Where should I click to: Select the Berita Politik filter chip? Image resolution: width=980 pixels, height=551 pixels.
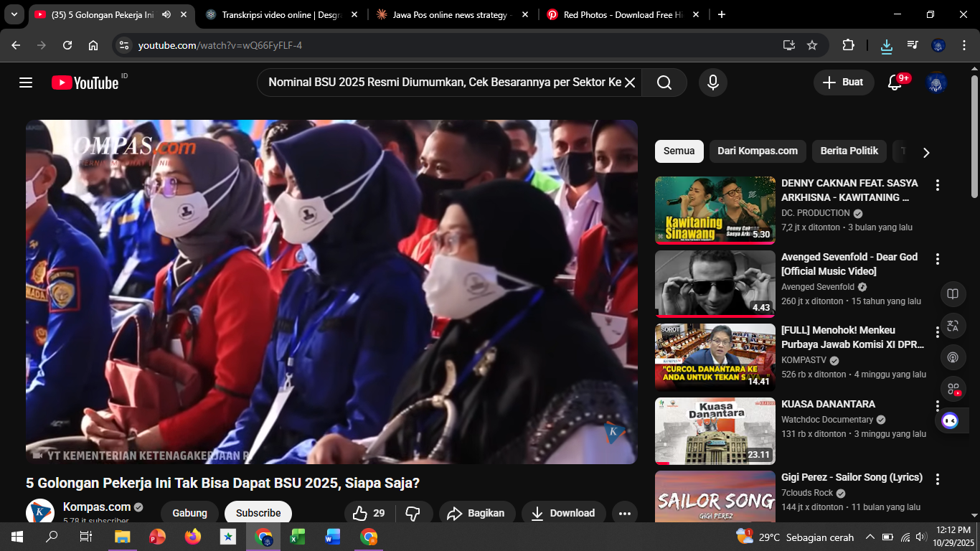849,151
